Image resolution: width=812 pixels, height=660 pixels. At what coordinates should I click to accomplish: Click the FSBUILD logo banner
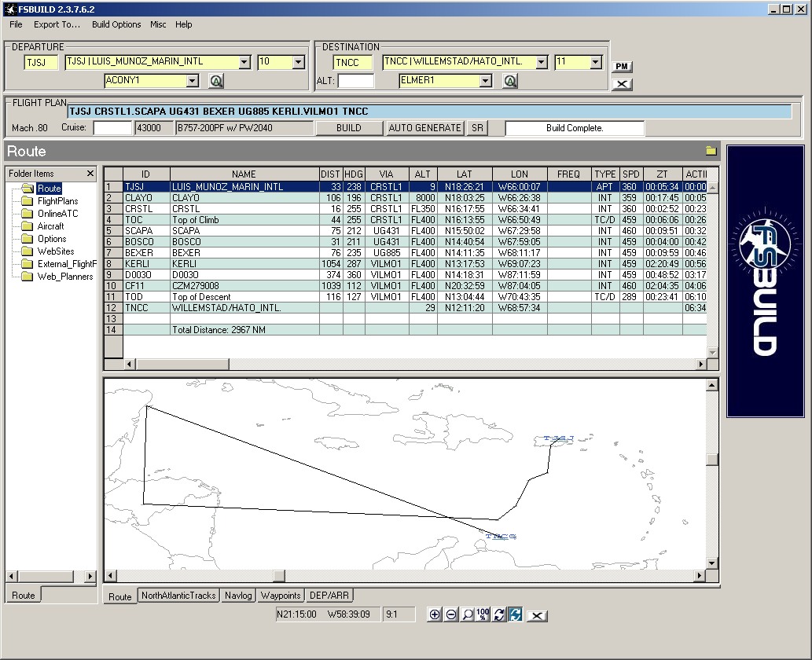[766, 281]
